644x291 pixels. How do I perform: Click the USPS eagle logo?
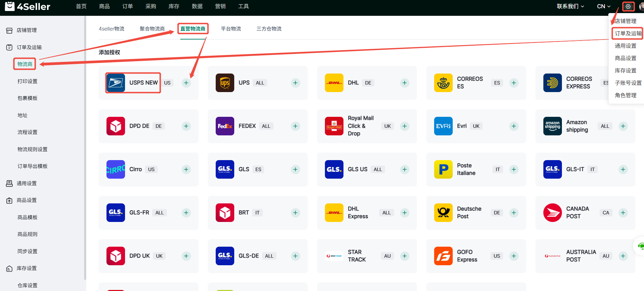(x=116, y=83)
